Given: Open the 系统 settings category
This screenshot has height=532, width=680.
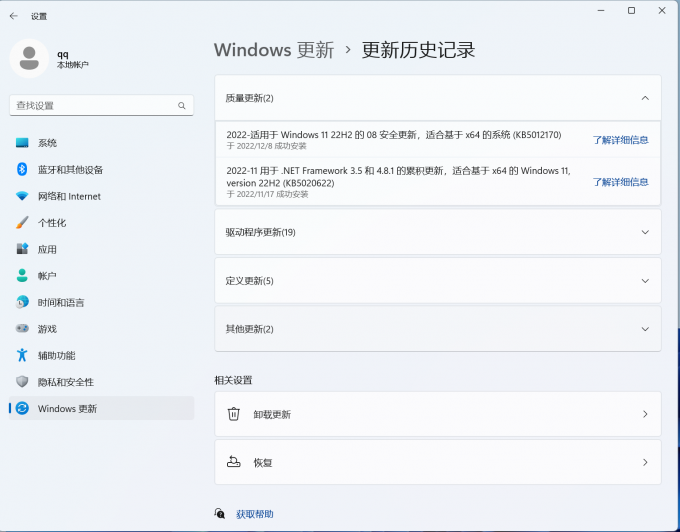Looking at the screenshot, I should point(101,143).
